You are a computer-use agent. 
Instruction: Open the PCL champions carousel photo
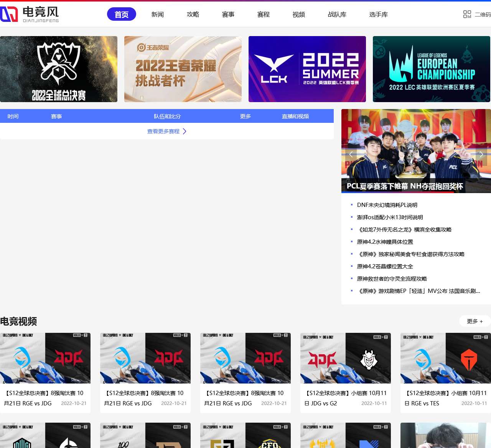416,151
